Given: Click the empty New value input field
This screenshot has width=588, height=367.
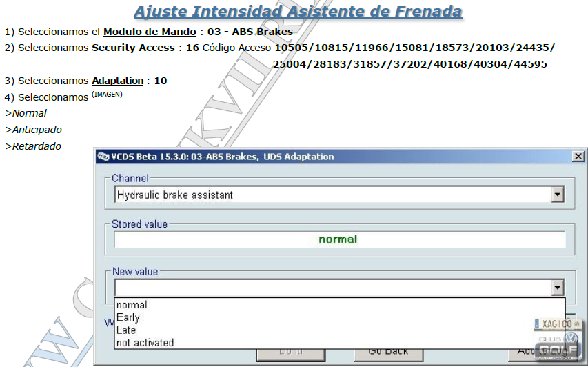Looking at the screenshot, I should tap(333, 288).
